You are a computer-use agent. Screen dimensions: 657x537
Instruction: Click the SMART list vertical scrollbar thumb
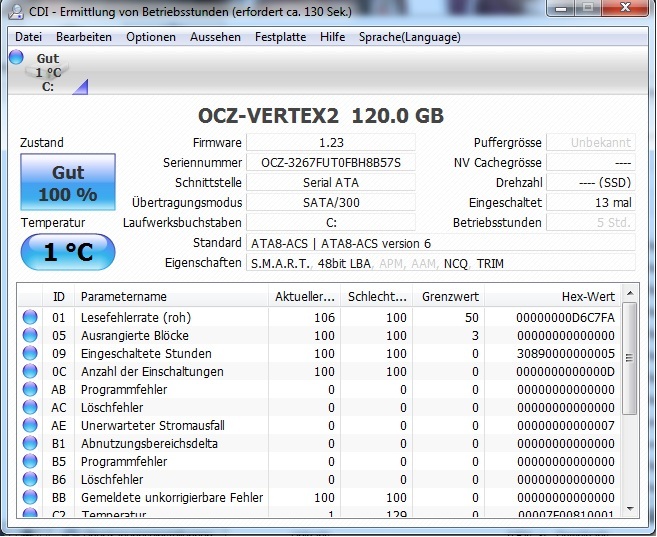click(630, 358)
